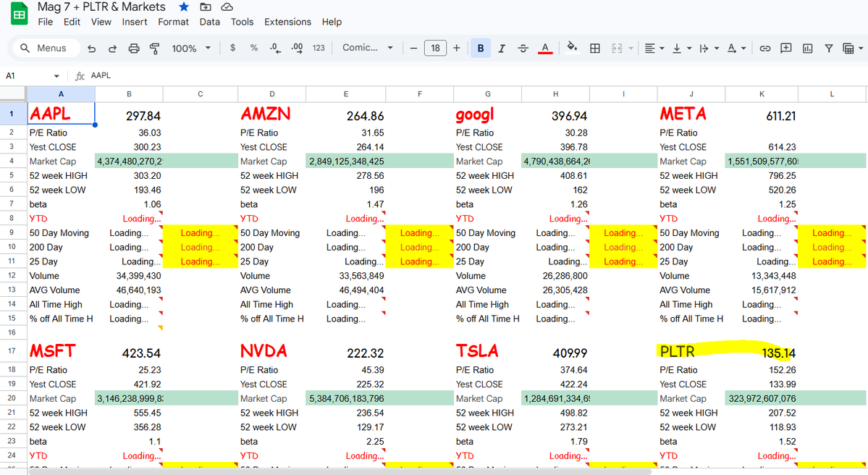Open the View menu

(101, 22)
